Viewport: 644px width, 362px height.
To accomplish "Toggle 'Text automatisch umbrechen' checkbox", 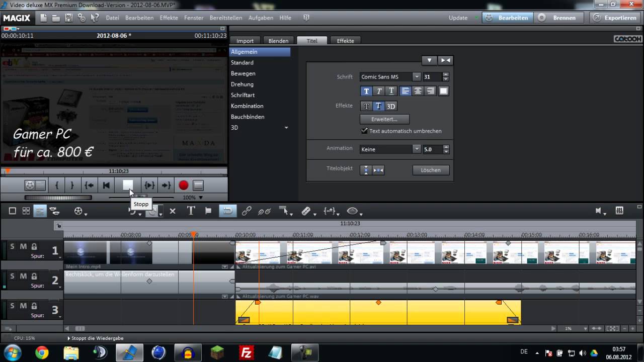I will (364, 131).
